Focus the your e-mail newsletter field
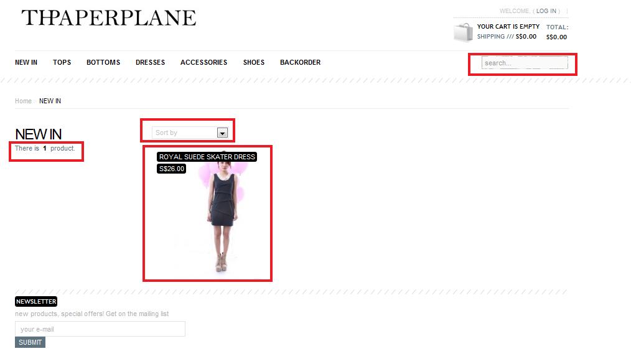The image size is (631, 364). click(x=100, y=329)
